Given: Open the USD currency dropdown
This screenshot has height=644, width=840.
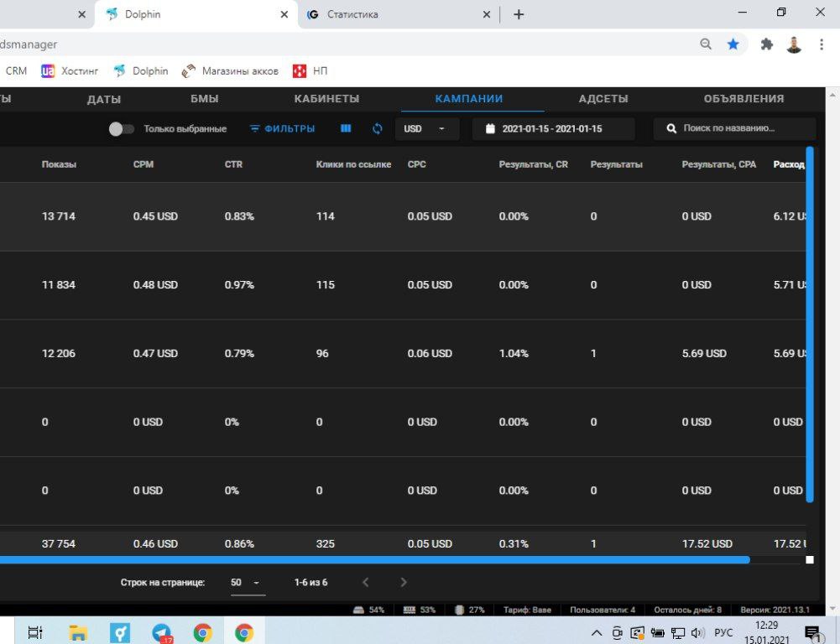Looking at the screenshot, I should click(x=427, y=129).
